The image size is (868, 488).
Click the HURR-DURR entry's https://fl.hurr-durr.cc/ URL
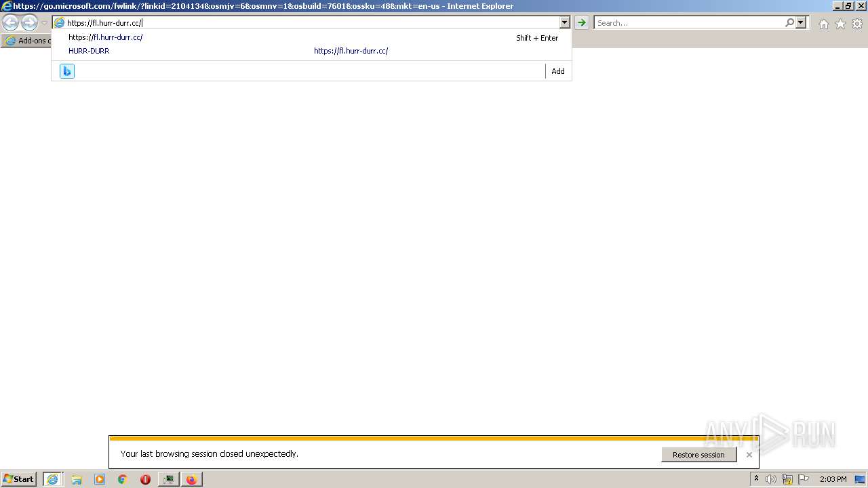[351, 51]
